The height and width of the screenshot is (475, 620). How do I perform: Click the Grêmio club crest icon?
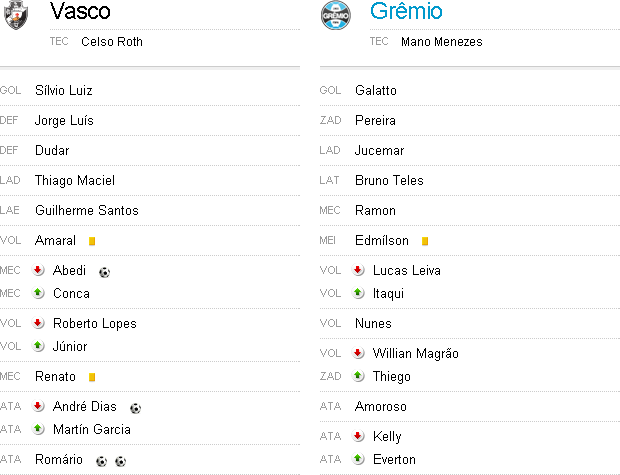[x=336, y=14]
